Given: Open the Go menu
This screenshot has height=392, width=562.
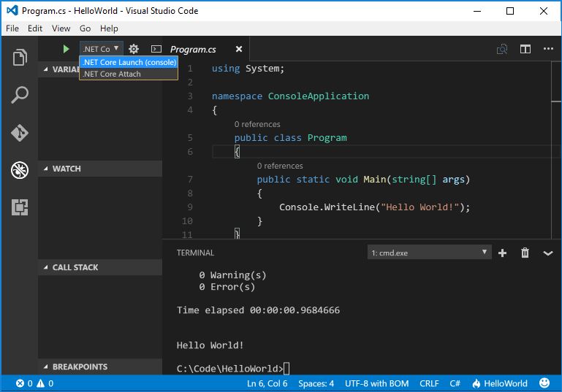Looking at the screenshot, I should pyautogui.click(x=85, y=28).
